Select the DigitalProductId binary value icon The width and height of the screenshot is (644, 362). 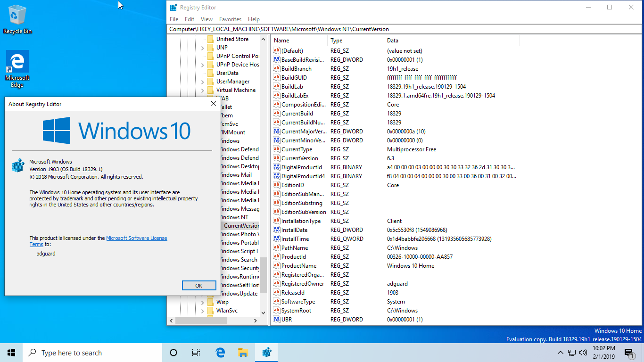point(277,167)
